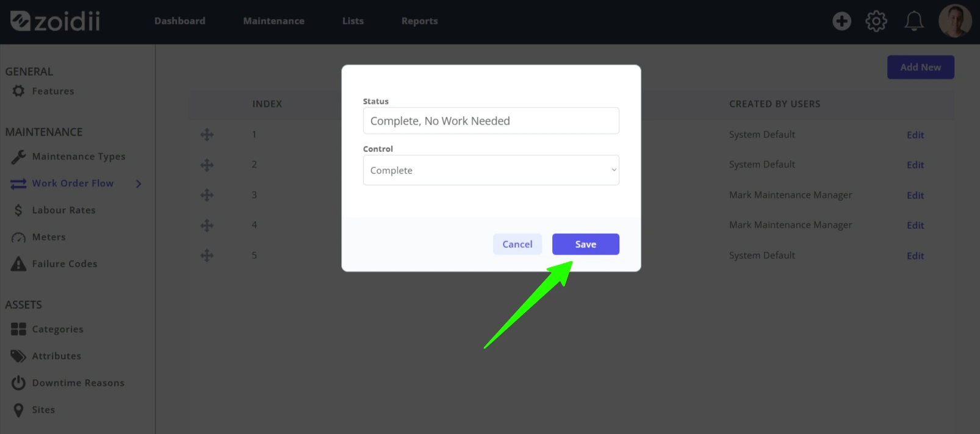
Task: Click the Categories grid icon
Action: pos(18,329)
